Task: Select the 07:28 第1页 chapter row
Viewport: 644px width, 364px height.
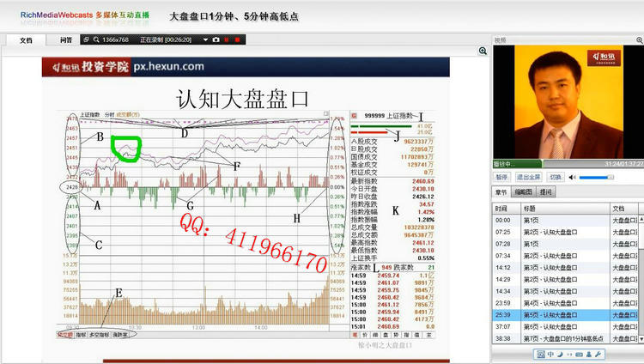Action: click(x=565, y=245)
